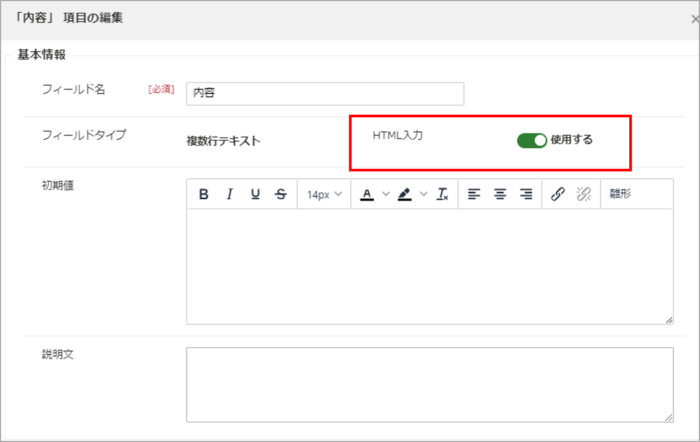The height and width of the screenshot is (442, 700).
Task: Apply the highlight marker color
Action: [404, 194]
